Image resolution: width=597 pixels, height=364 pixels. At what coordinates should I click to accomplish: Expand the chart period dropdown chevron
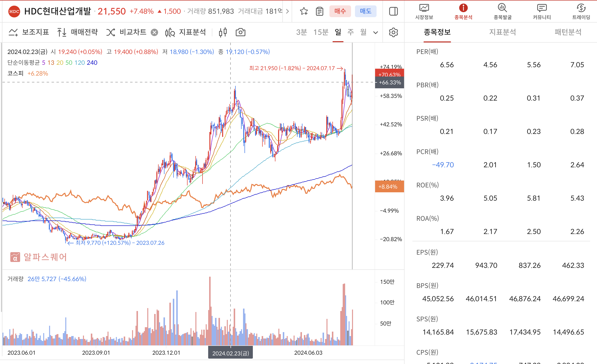pos(375,32)
